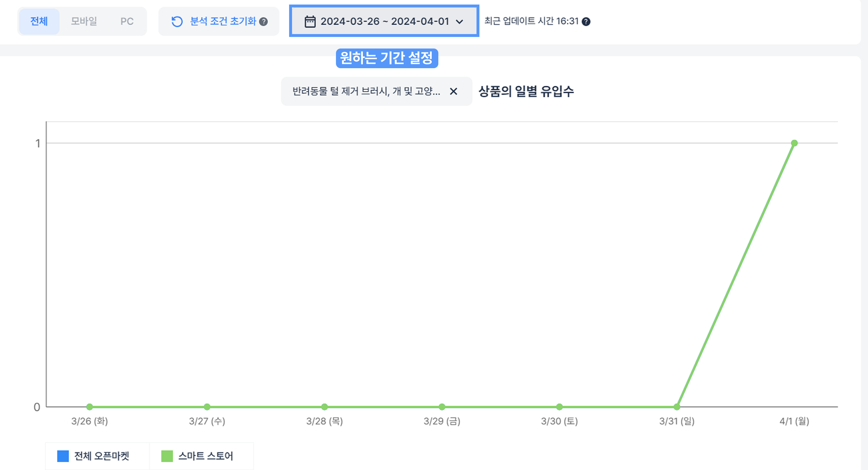Switch to the 모바일 tab
This screenshot has height=470, width=868.
pyautogui.click(x=84, y=21)
